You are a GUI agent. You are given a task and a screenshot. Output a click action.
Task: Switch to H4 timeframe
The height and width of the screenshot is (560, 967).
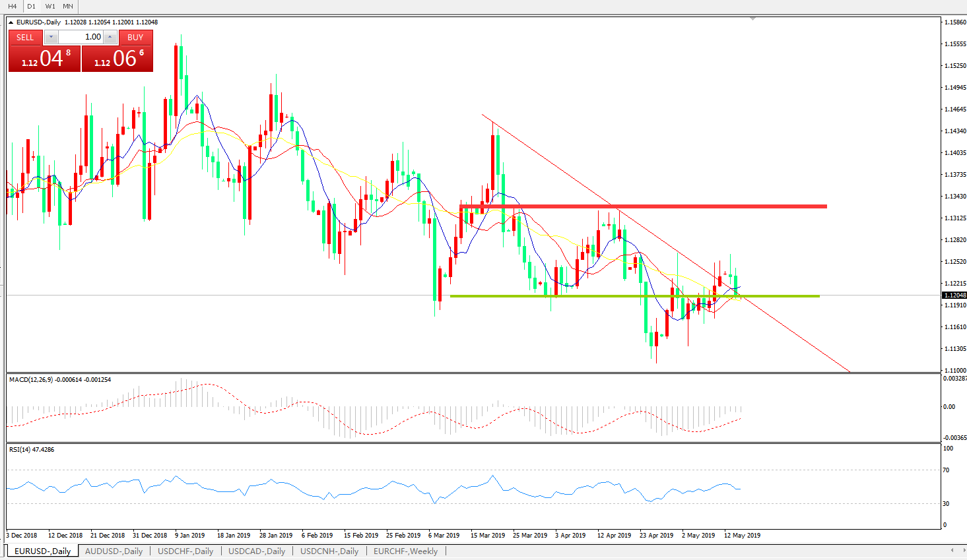pyautogui.click(x=12, y=6)
